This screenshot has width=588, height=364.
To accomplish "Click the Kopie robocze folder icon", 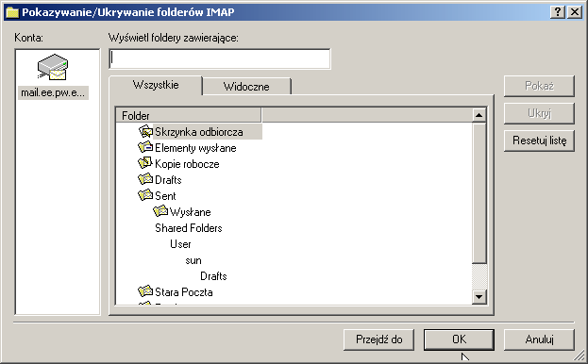I will [x=145, y=163].
